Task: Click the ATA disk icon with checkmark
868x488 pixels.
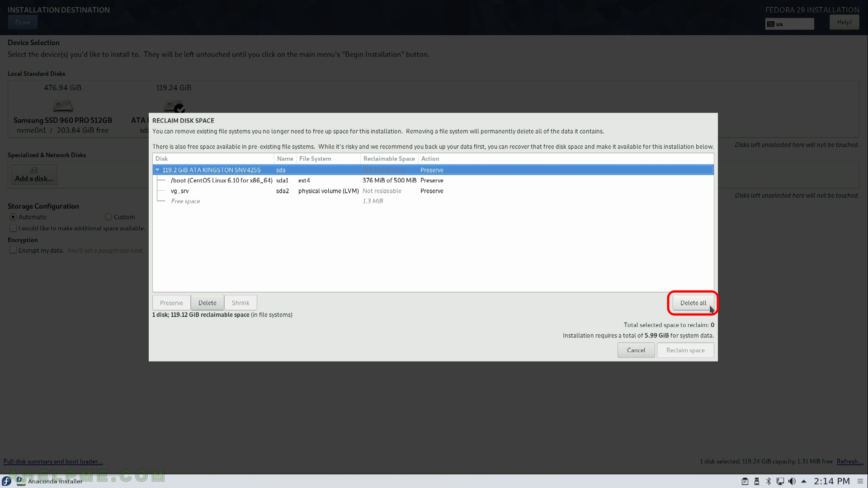Action: (175, 107)
